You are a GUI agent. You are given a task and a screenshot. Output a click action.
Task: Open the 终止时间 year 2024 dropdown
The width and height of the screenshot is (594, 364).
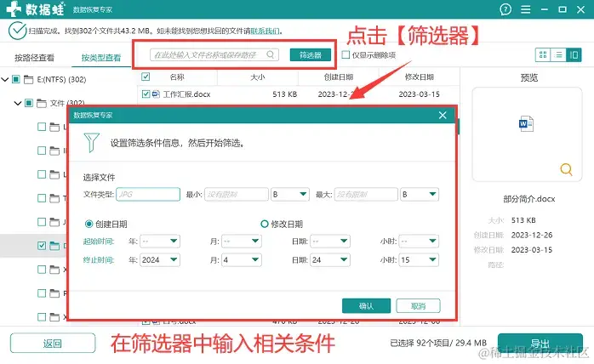(x=160, y=260)
